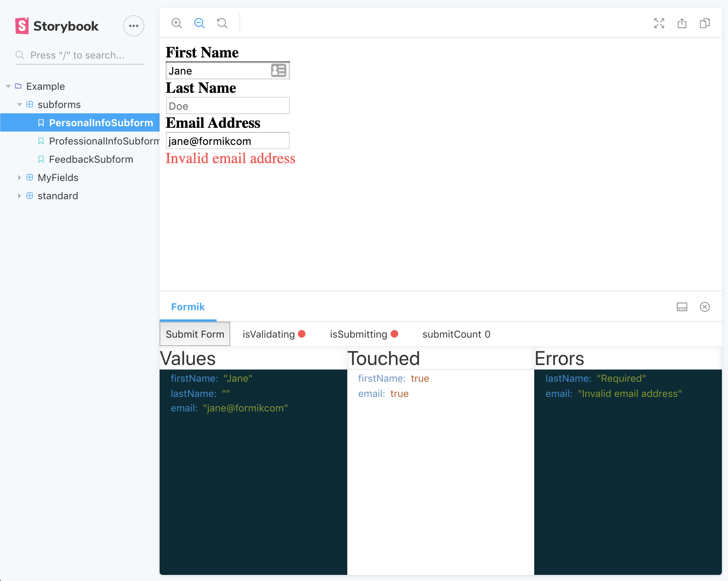This screenshot has height=581, width=728.
Task: Open the story in a new browser tab
Action: click(682, 23)
